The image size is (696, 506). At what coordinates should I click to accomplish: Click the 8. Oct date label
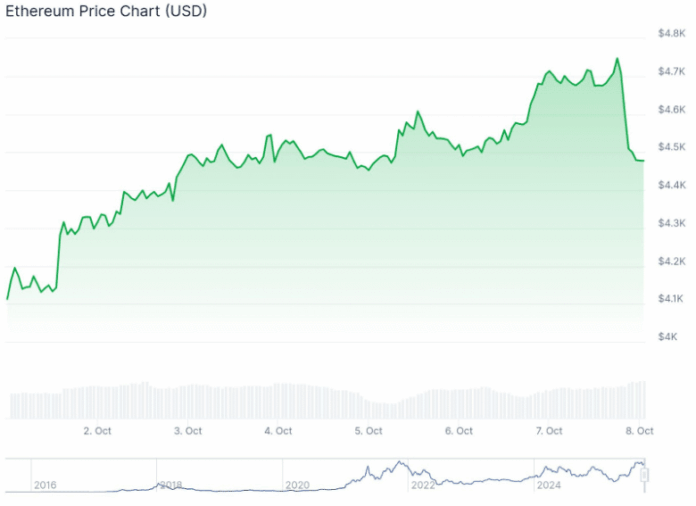pos(638,431)
